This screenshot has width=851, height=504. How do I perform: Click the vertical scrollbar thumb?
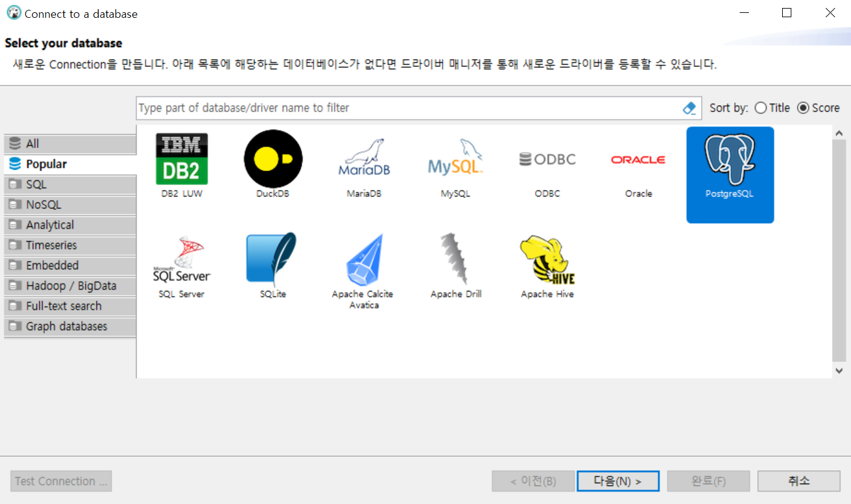pos(839,251)
